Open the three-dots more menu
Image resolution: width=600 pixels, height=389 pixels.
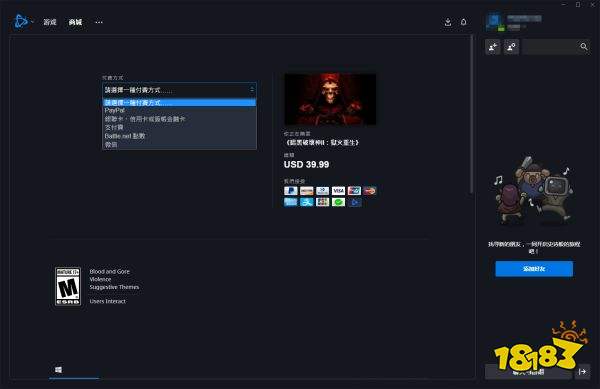pyautogui.click(x=99, y=22)
